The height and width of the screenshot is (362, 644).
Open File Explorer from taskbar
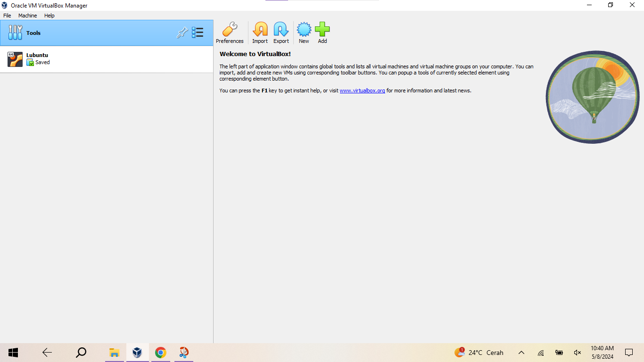pyautogui.click(x=115, y=353)
